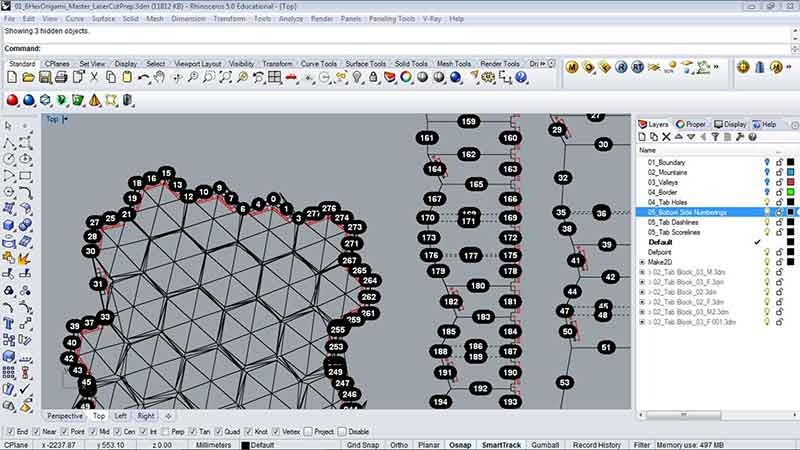Viewport: 800px width, 450px height.
Task: Toggle Ortho mode in status bar
Action: coord(399,445)
